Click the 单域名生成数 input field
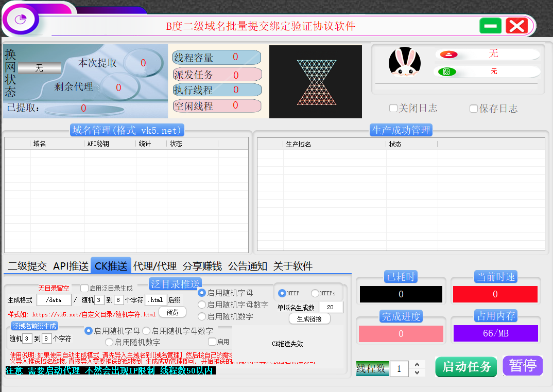Image resolution: width=553 pixels, height=392 pixels. point(331,307)
